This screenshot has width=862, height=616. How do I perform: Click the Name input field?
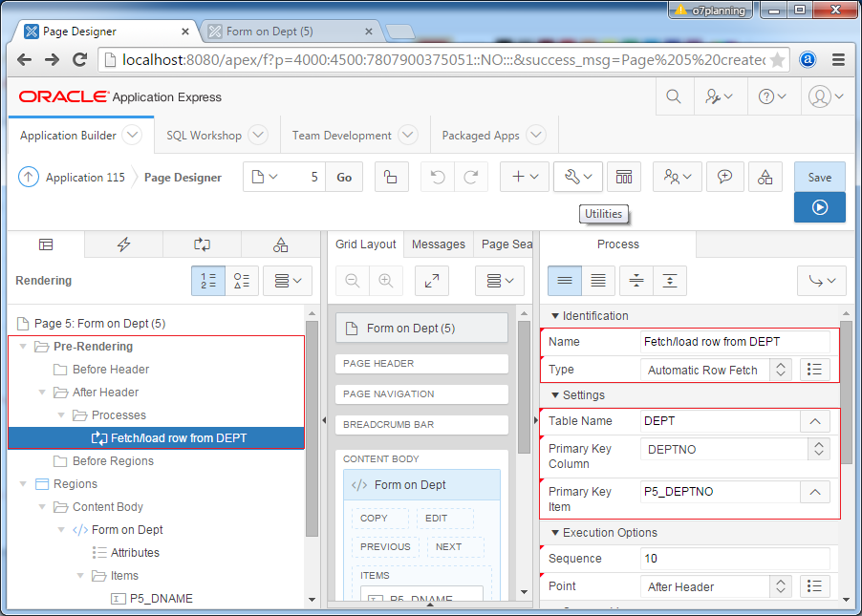[735, 342]
